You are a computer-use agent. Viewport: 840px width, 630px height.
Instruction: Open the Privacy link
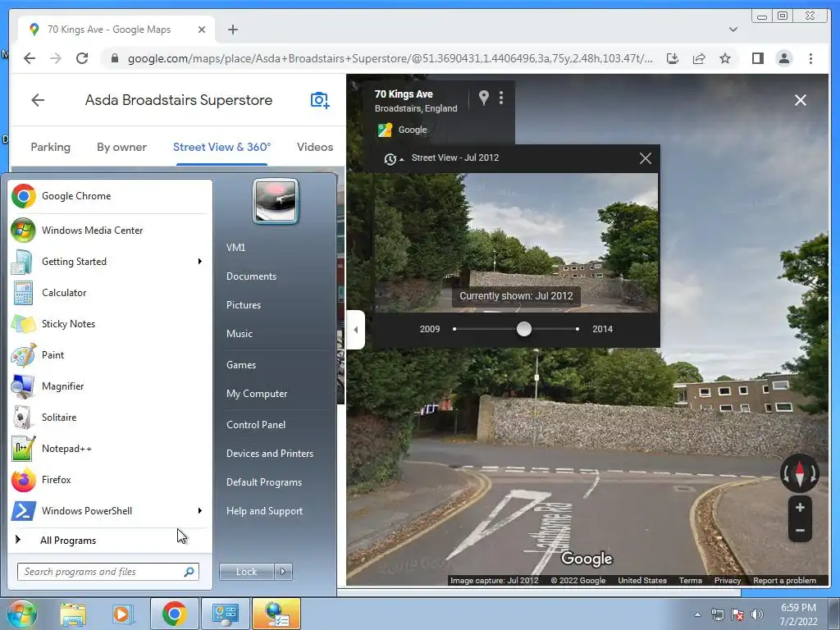pyautogui.click(x=727, y=580)
